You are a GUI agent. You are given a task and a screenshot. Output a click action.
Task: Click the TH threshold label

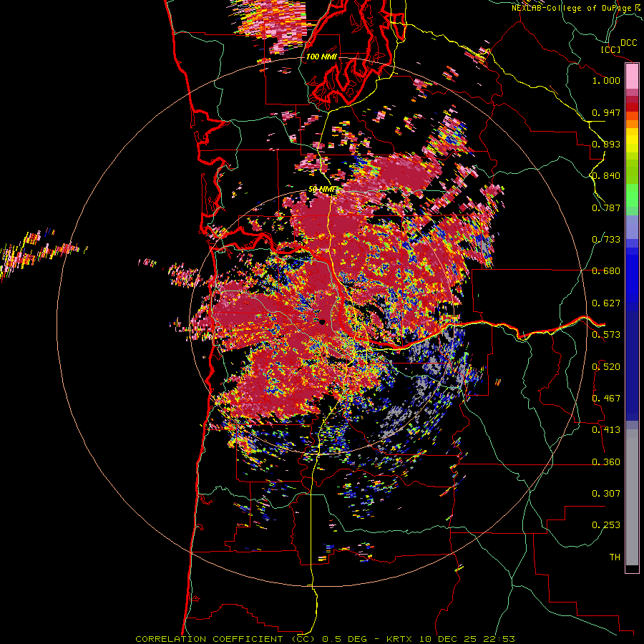click(x=615, y=557)
